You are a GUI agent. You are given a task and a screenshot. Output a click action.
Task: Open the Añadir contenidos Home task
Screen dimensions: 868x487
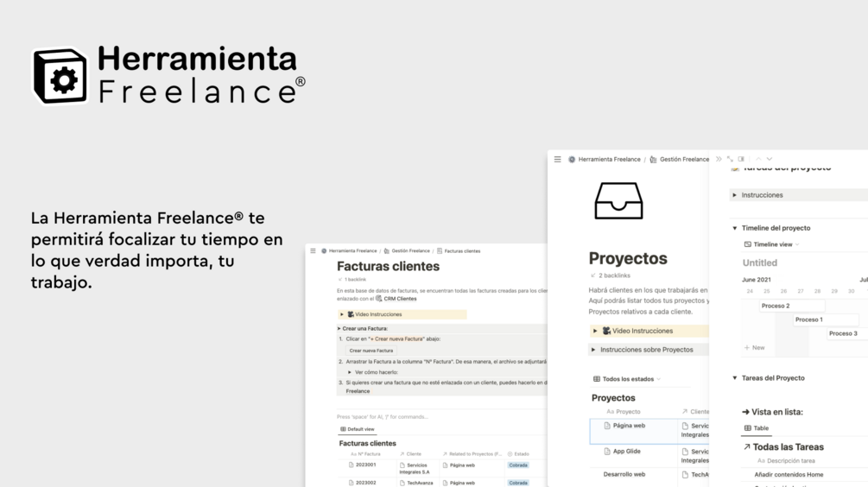click(x=789, y=474)
